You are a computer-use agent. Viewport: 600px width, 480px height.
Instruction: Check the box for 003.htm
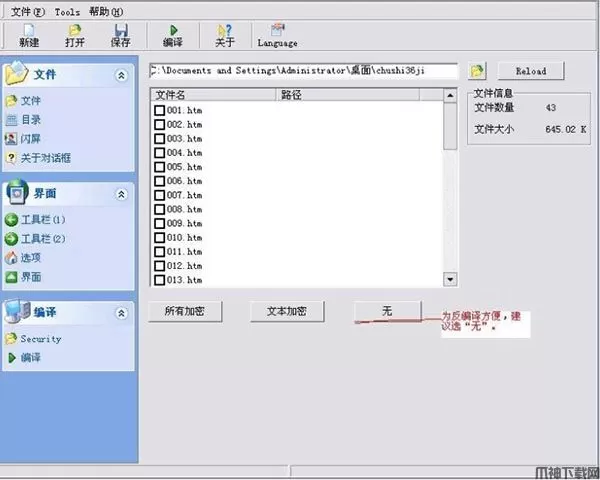(160, 139)
